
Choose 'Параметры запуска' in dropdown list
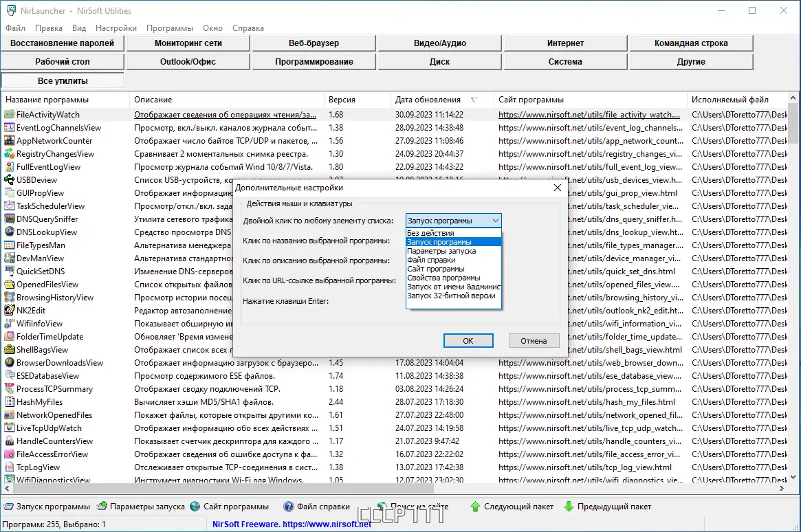pyautogui.click(x=454, y=251)
